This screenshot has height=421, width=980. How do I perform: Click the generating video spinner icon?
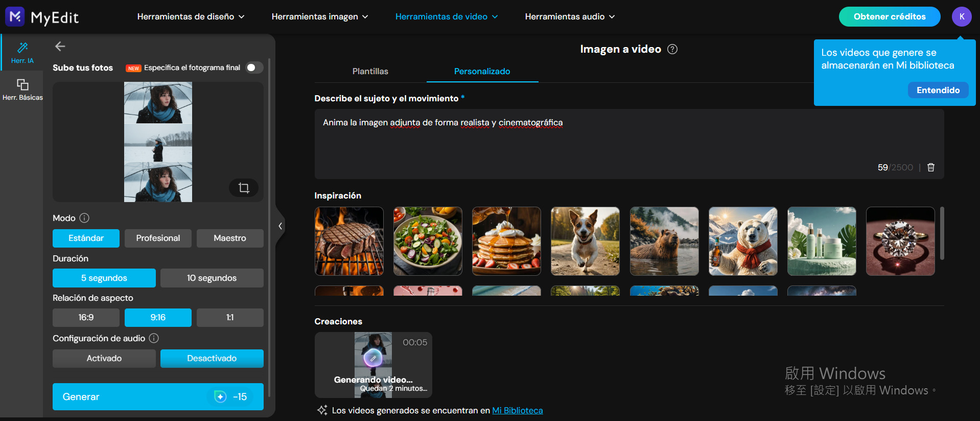pyautogui.click(x=373, y=358)
